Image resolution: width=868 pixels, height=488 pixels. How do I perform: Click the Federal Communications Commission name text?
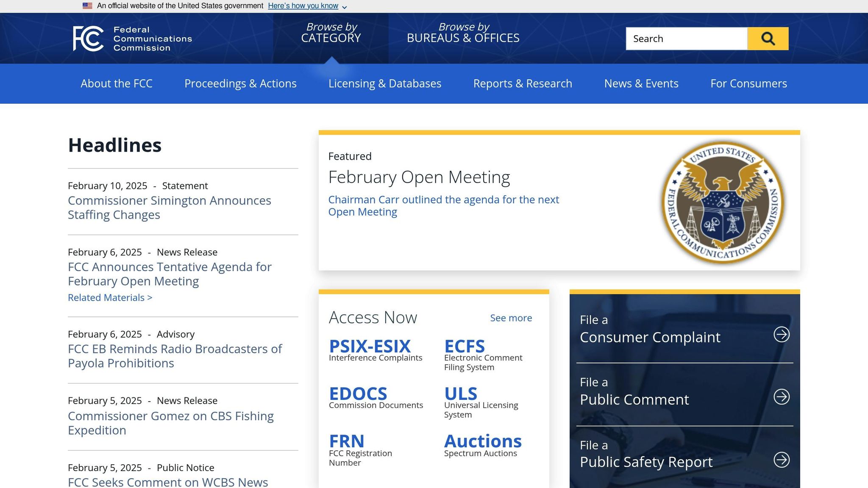(x=153, y=39)
